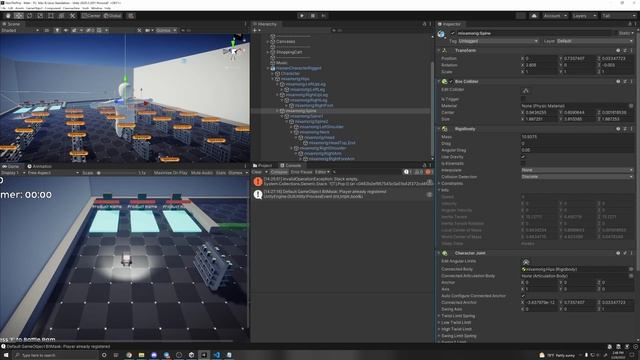
Task: Click the plus create button in Hierarchy
Action: 256,30
